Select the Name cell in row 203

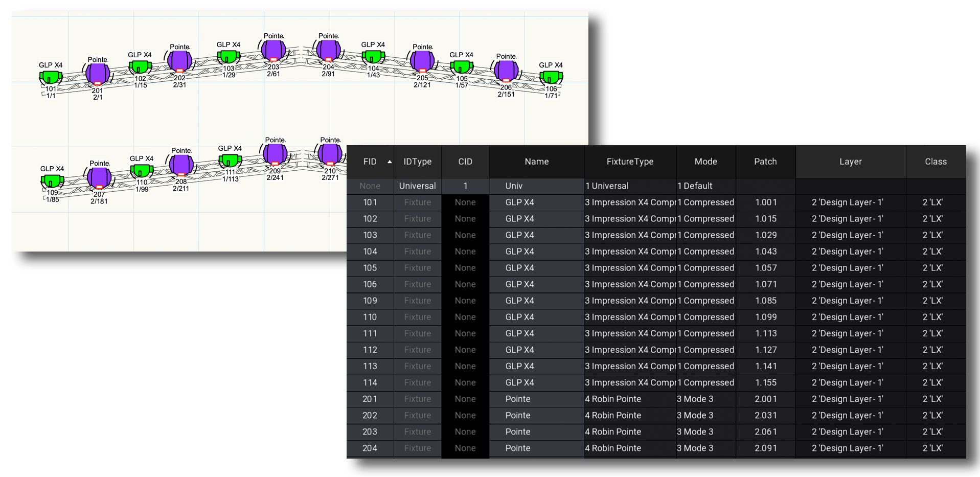537,431
